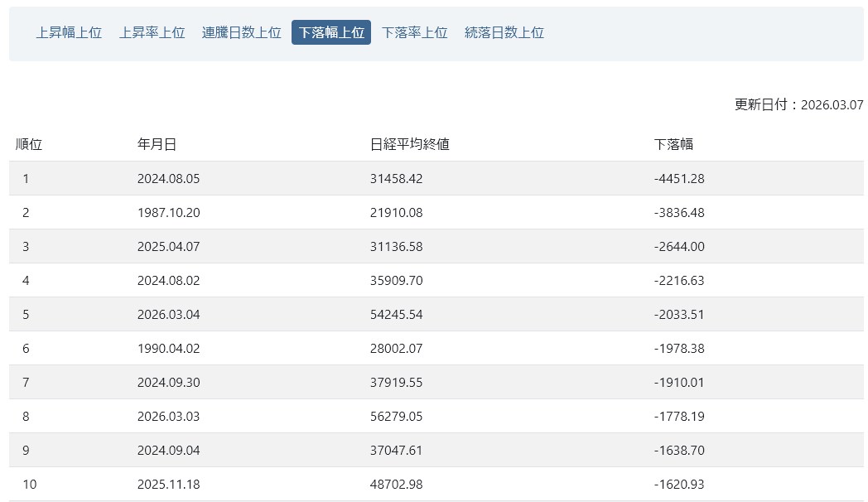This screenshot has height=502, width=868.
Task: Click the 日経平均終値 column header
Action: pyautogui.click(x=409, y=144)
